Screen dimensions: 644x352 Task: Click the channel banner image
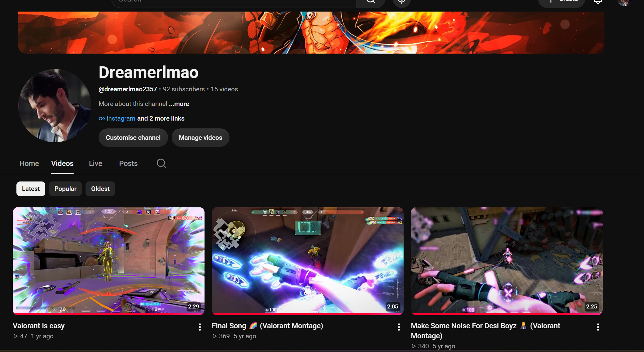point(311,33)
